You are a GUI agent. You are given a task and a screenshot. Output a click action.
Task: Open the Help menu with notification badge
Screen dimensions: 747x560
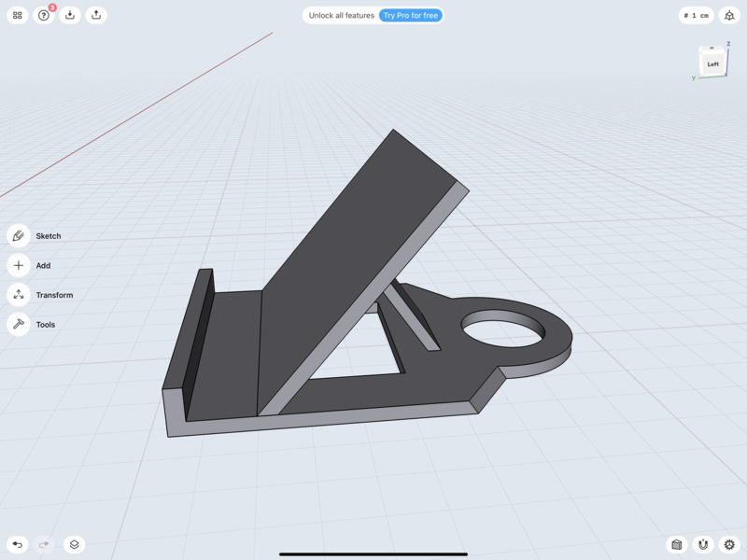41,15
